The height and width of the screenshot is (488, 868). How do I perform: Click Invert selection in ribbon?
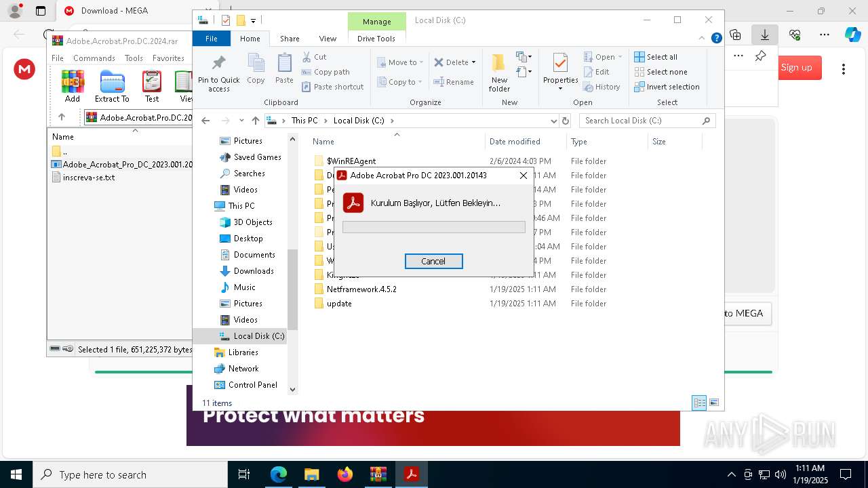[667, 87]
